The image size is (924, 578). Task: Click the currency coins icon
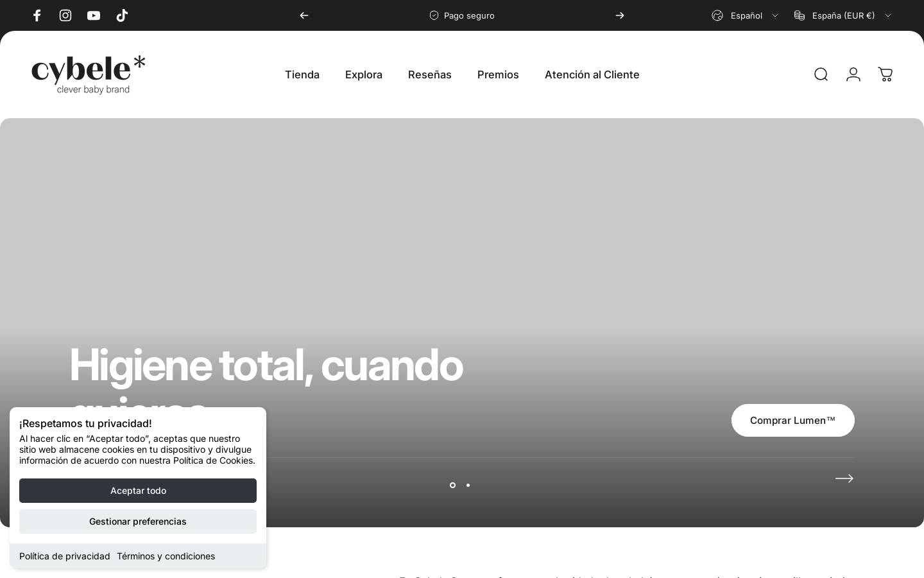coord(800,15)
